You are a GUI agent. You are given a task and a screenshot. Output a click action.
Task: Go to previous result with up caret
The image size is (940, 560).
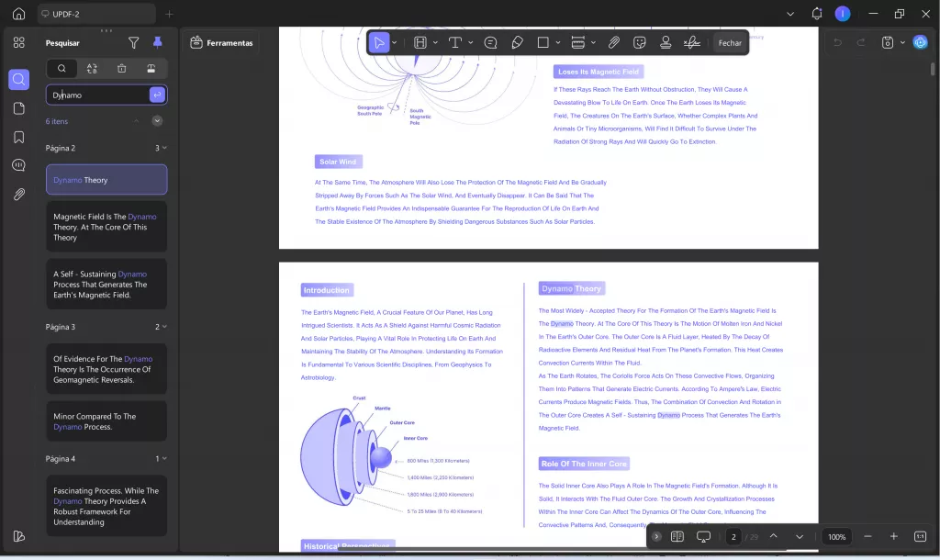pyautogui.click(x=136, y=121)
